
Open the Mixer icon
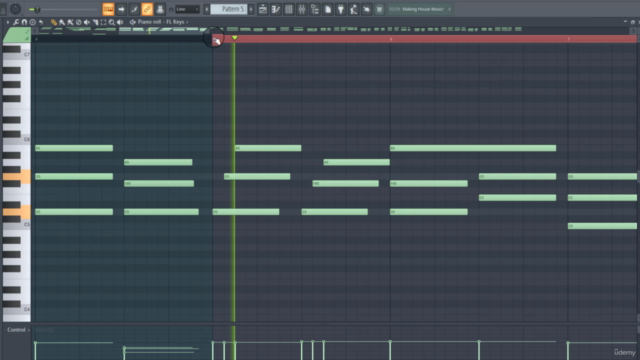[302, 9]
